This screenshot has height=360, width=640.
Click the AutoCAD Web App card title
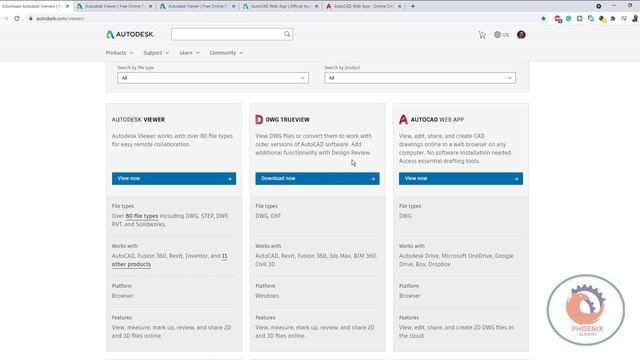click(x=437, y=120)
